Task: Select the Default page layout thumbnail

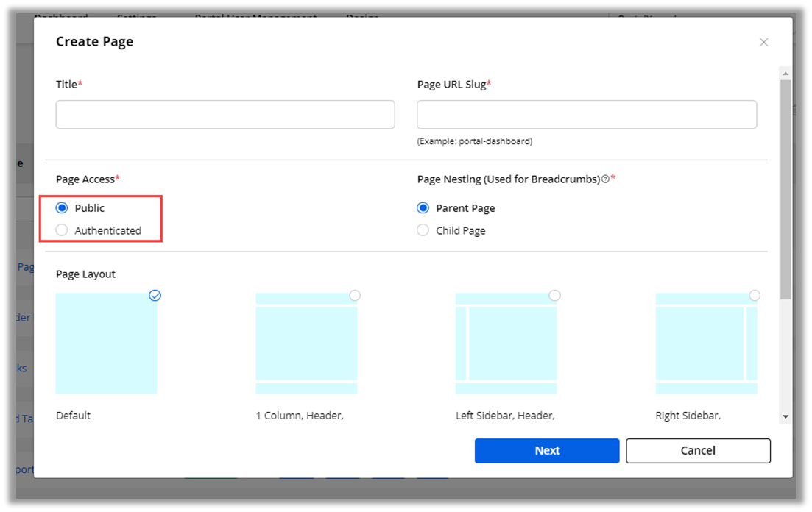Action: (x=106, y=344)
